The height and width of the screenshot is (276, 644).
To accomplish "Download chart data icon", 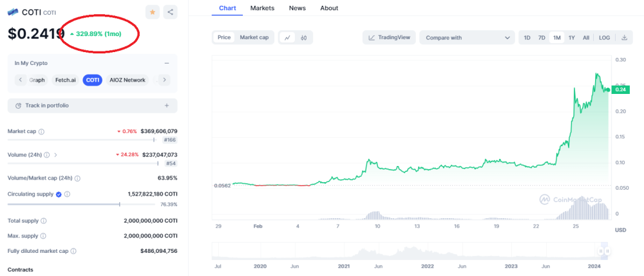I will pos(624,38).
